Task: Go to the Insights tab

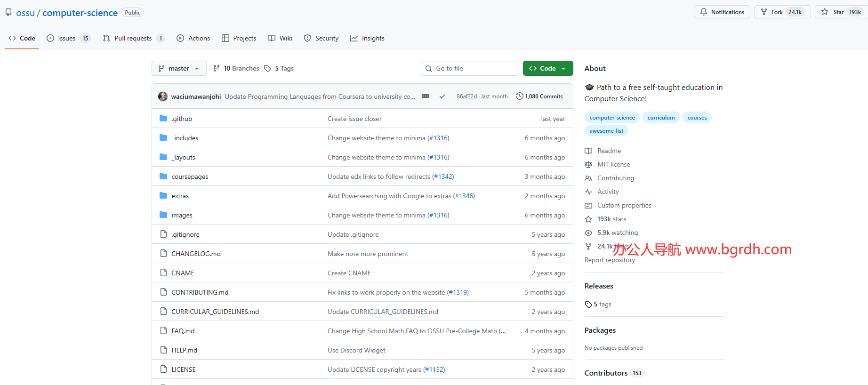Action: (x=367, y=38)
